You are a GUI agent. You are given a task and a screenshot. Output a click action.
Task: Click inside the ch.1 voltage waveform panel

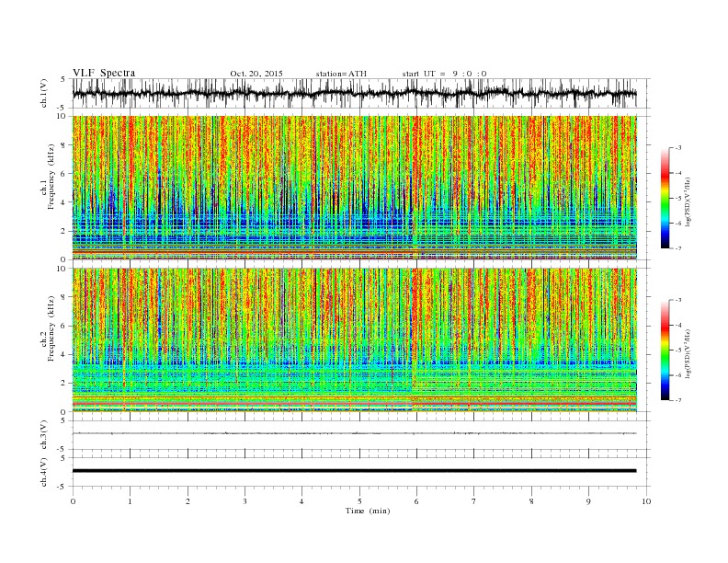360,93
